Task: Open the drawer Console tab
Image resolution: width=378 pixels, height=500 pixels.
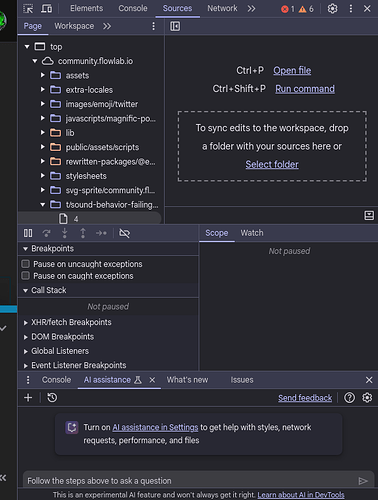Action: tap(56, 380)
